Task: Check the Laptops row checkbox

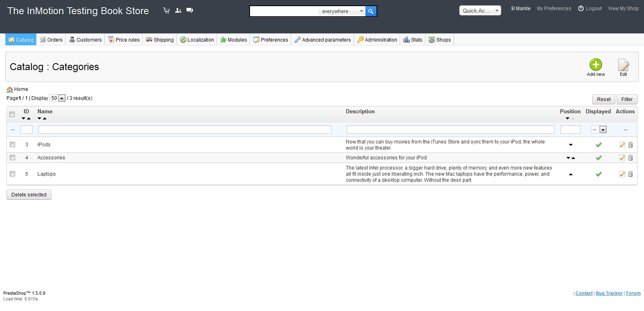Action: [x=12, y=174]
